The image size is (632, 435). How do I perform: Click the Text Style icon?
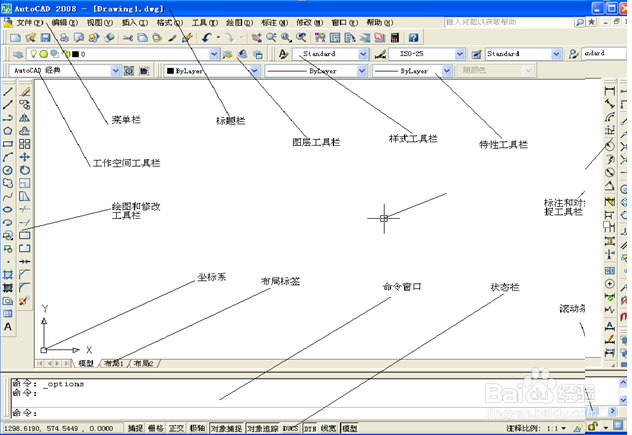283,54
